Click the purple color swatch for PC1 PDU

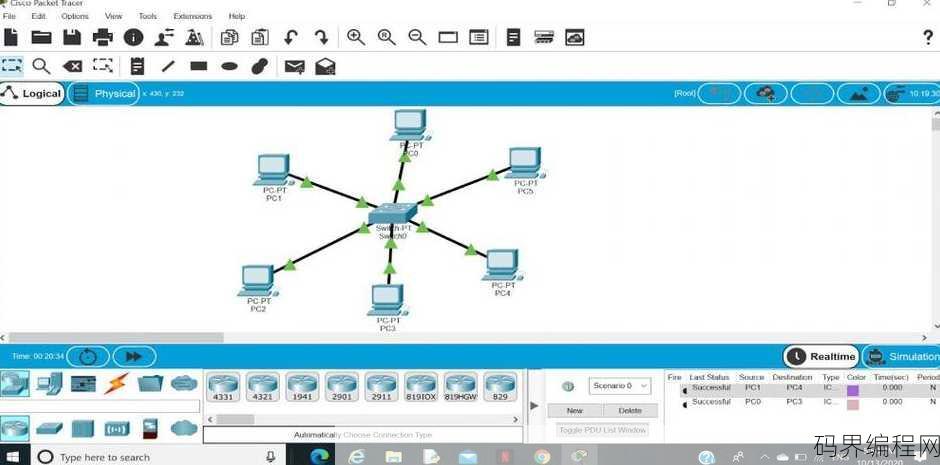(852, 390)
